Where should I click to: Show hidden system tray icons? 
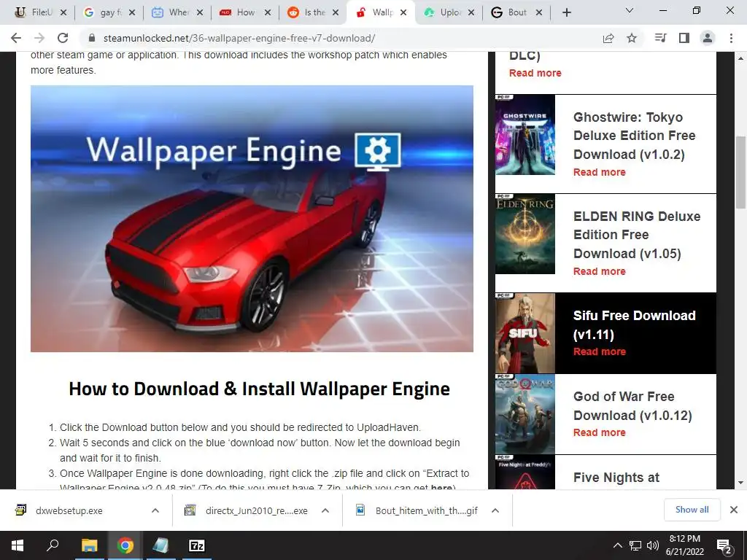(x=617, y=545)
